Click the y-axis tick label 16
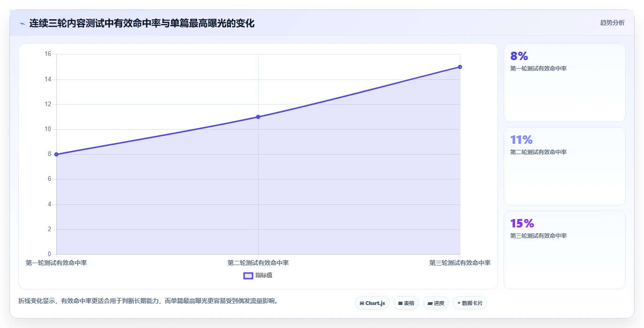 (x=48, y=54)
